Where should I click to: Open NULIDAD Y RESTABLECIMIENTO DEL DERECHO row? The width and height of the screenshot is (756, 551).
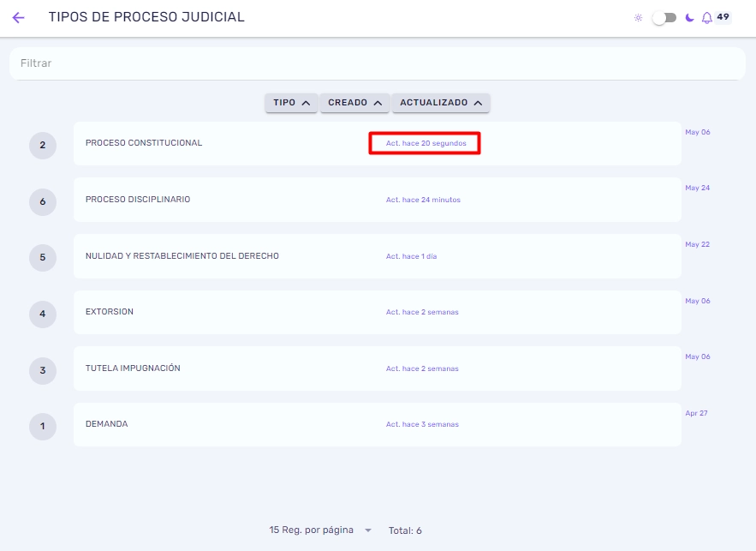click(378, 256)
